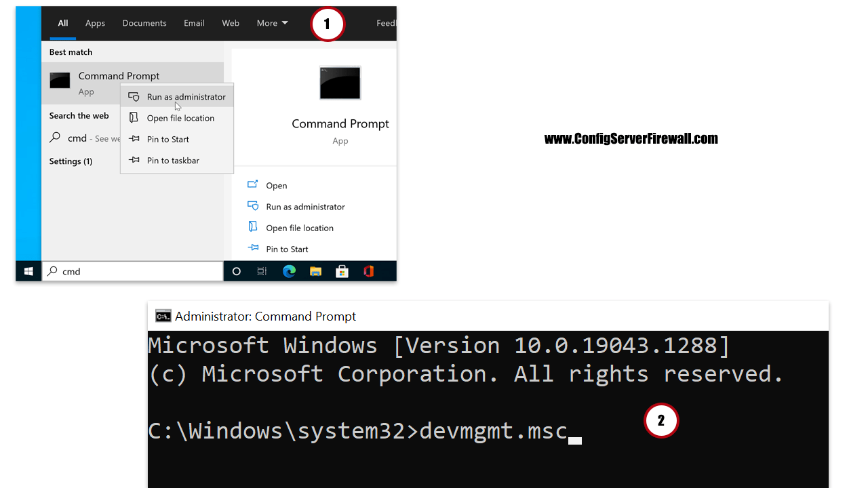This screenshot has height=488, width=868.
Task: Open Task View on the taskbar
Action: coord(262,270)
